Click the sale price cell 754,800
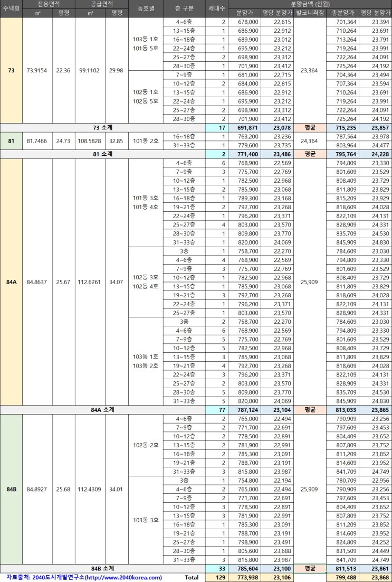This screenshot has width=392, height=582. click(x=245, y=480)
